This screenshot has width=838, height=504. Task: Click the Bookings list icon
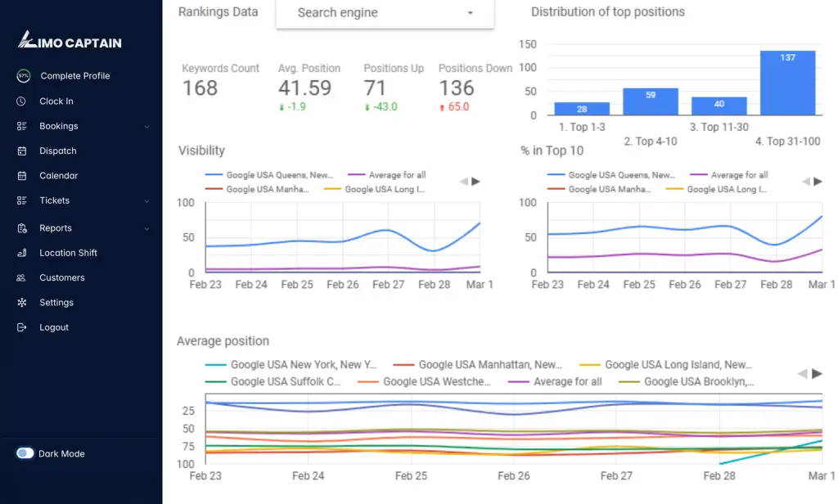[21, 126]
